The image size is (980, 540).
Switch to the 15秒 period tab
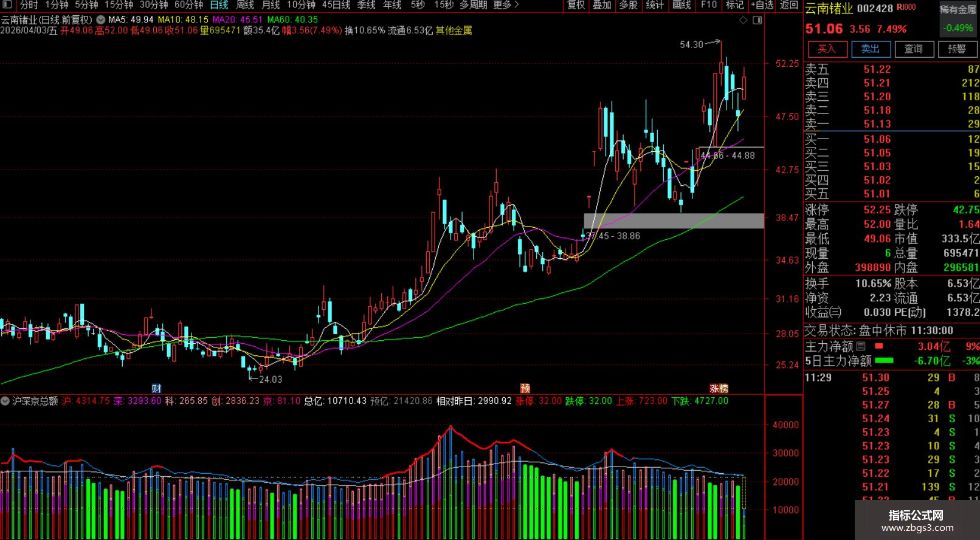click(444, 5)
